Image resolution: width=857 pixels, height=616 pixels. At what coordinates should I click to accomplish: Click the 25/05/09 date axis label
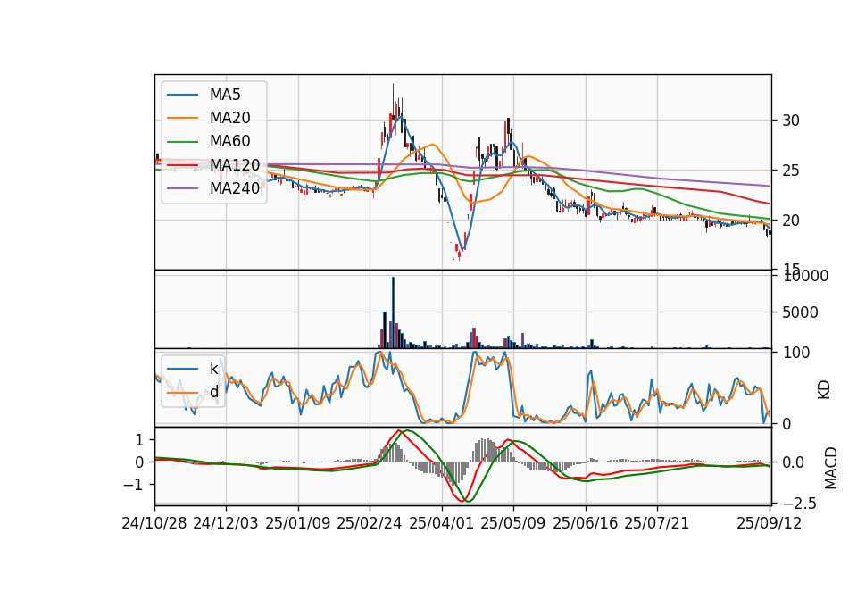pyautogui.click(x=512, y=523)
